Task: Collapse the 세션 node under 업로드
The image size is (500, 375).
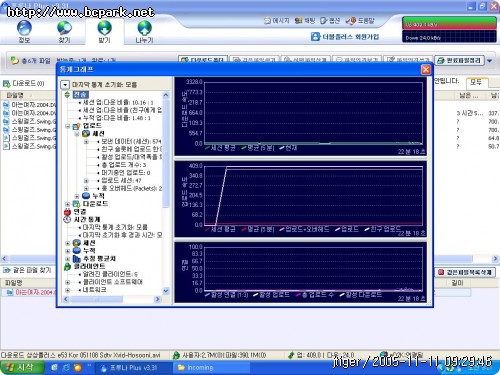Action: click(77, 134)
